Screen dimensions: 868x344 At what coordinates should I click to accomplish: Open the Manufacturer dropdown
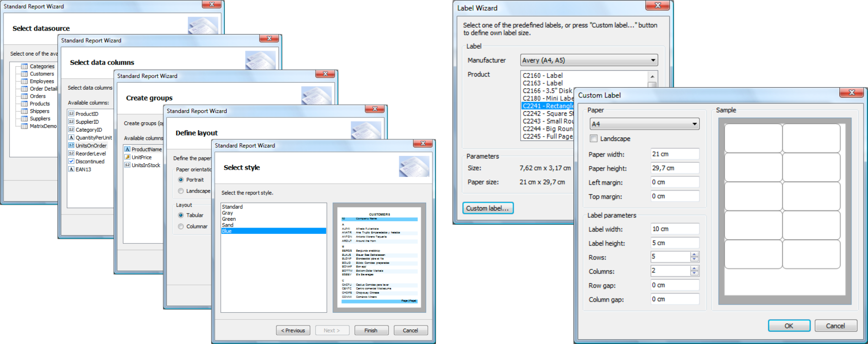coord(652,60)
